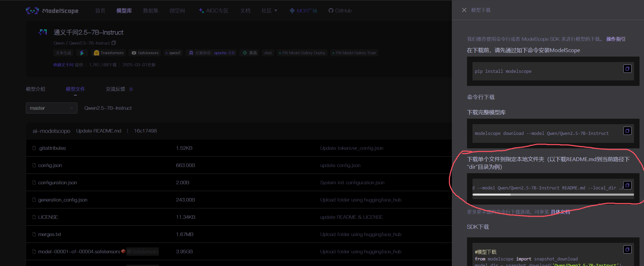Open model-00001-of-00004.safetensors file
Viewport: 644px width, 266px height.
pos(79,252)
